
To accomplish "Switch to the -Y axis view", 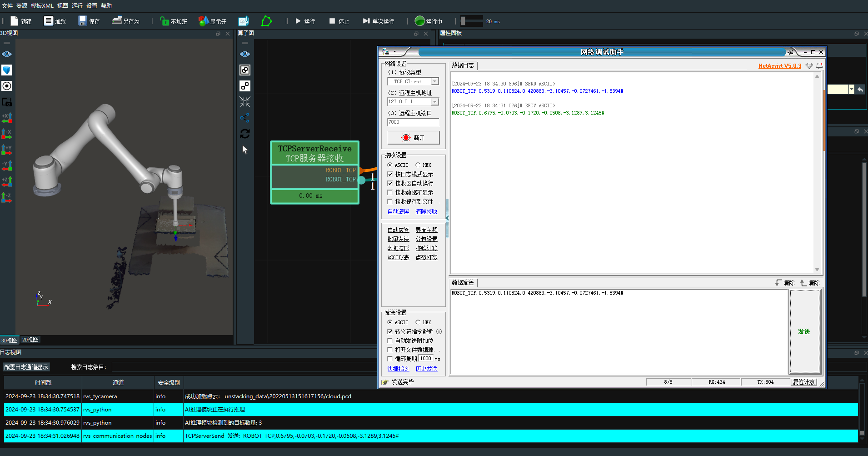I will [7, 165].
